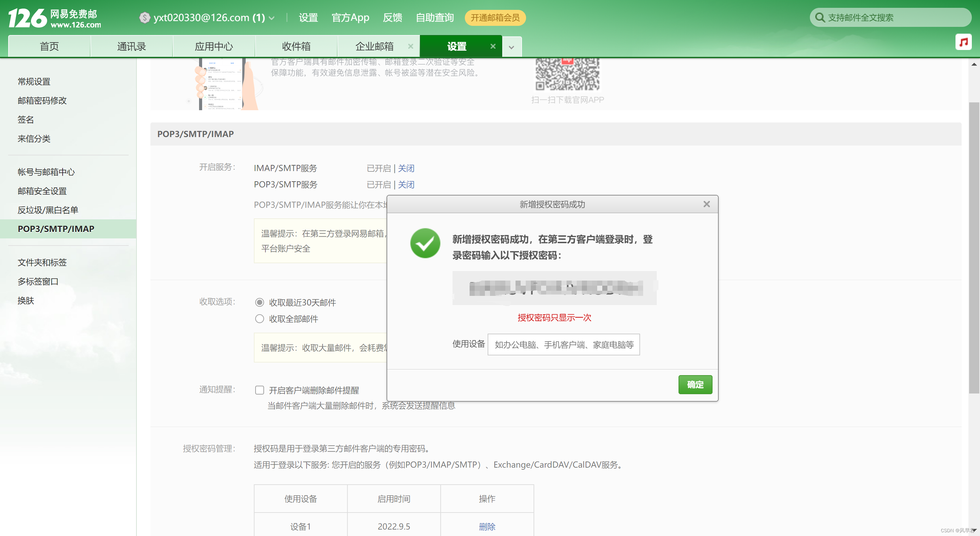Click the QR code for the official app
Viewport: 980px width, 536px height.
click(567, 74)
